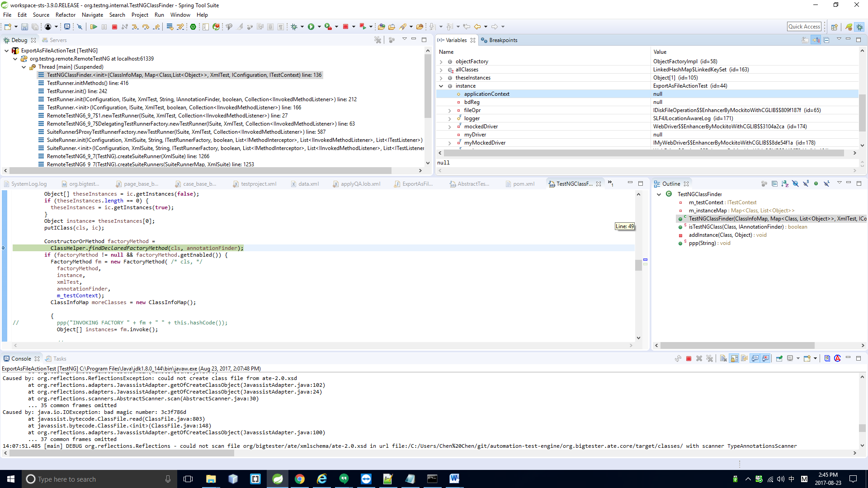Screen dimensions: 868x488
Task: Click the Step Into icon
Action: click(135, 27)
